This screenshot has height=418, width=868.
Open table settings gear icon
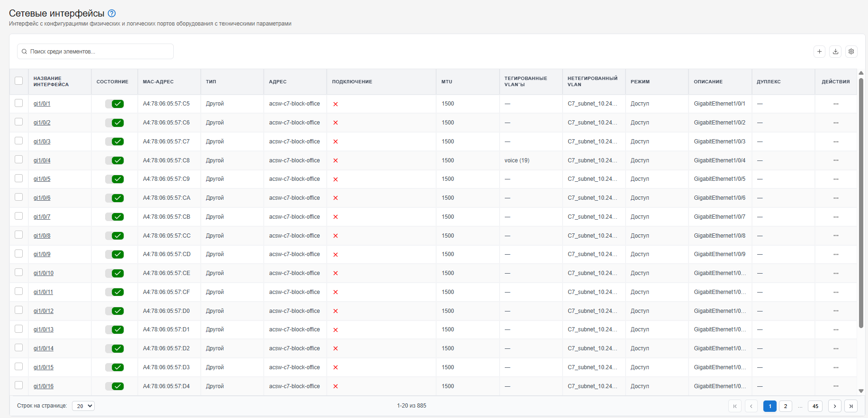point(851,52)
